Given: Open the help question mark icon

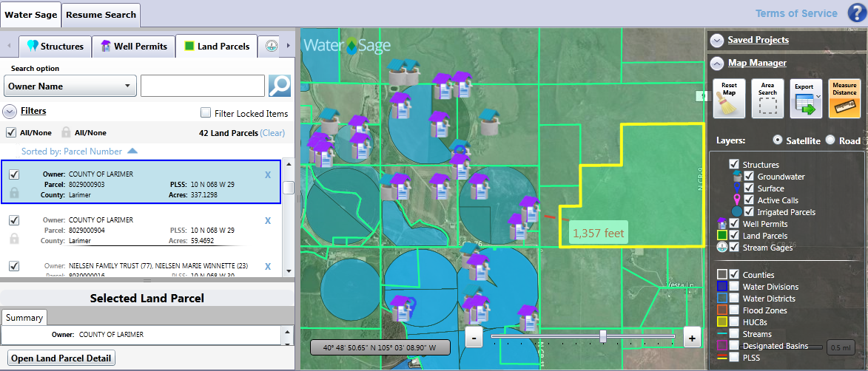Looking at the screenshot, I should [856, 14].
